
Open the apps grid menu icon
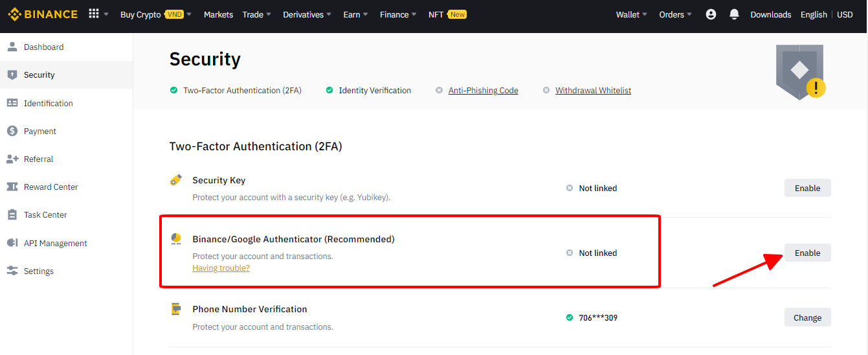pyautogui.click(x=94, y=14)
